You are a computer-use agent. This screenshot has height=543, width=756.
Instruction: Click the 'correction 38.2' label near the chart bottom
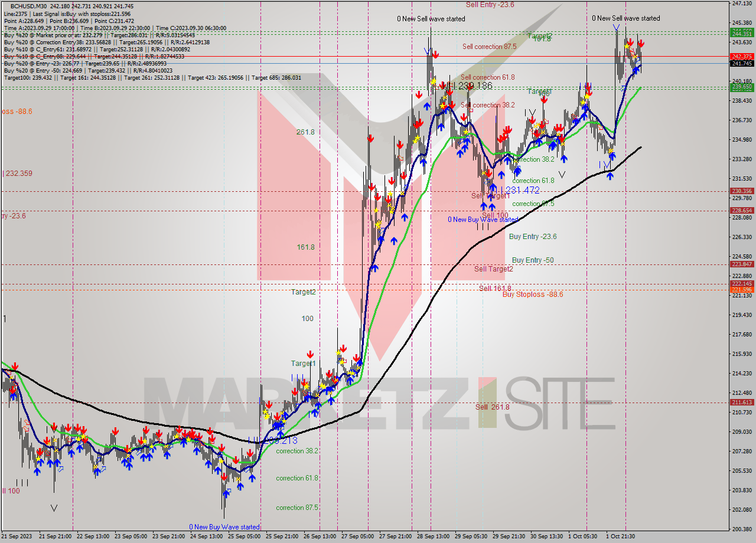coord(298,451)
